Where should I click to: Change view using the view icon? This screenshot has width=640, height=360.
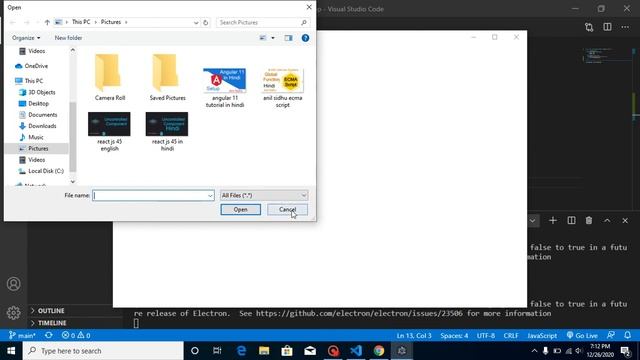tap(263, 38)
